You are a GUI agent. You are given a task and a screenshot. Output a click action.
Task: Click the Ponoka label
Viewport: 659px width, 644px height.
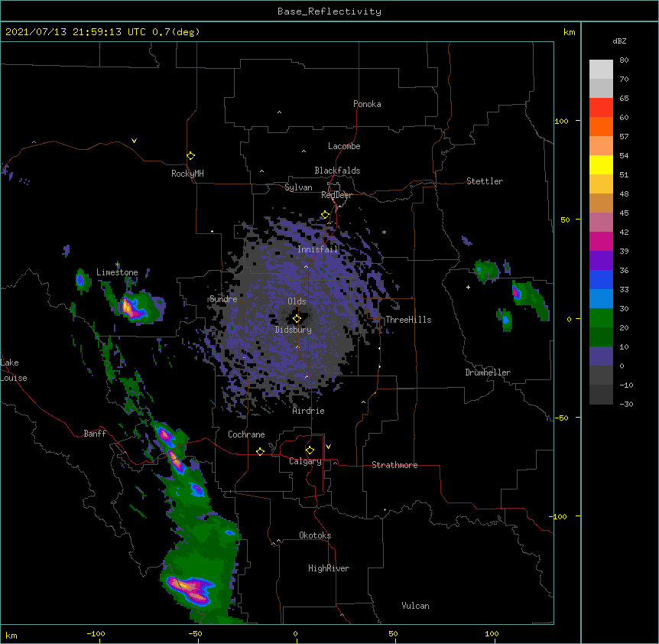(x=367, y=104)
